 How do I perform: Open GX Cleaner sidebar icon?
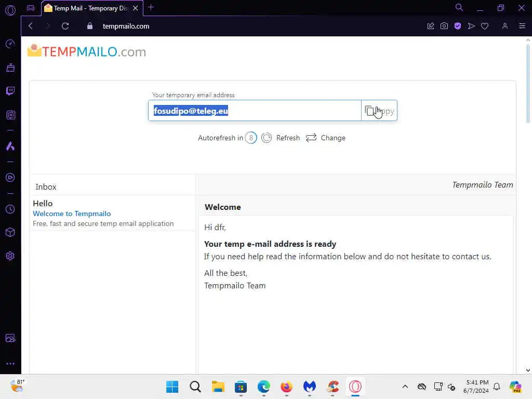[x=10, y=68]
